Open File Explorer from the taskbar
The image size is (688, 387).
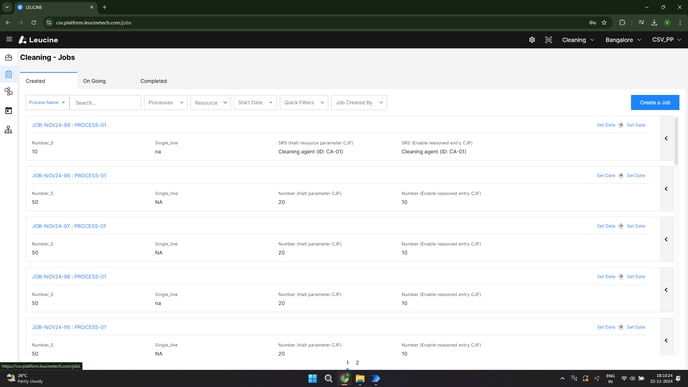pyautogui.click(x=360, y=378)
